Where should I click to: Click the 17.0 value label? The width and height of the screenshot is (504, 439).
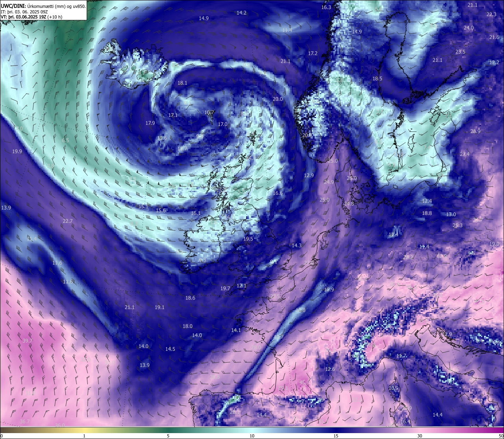(222, 124)
